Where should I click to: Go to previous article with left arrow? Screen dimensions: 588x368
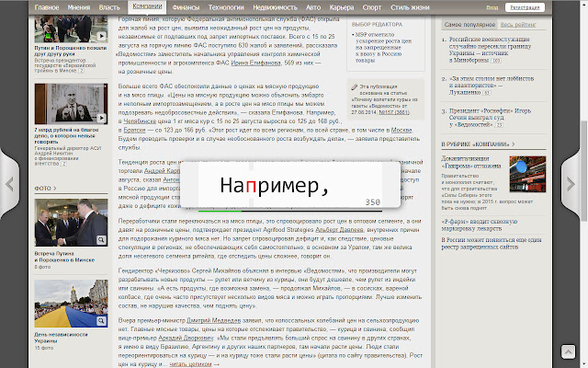point(10,184)
